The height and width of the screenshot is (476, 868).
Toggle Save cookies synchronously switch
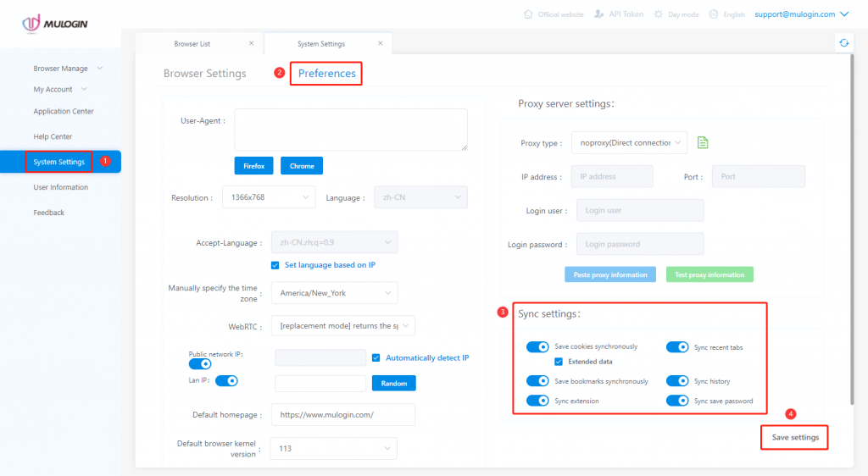[537, 346]
